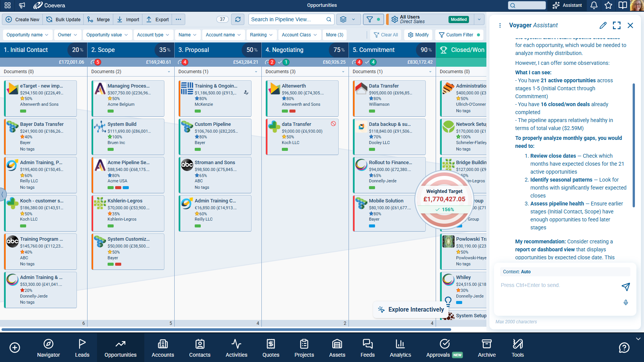
Task: Click Clear All filters
Action: point(386,35)
